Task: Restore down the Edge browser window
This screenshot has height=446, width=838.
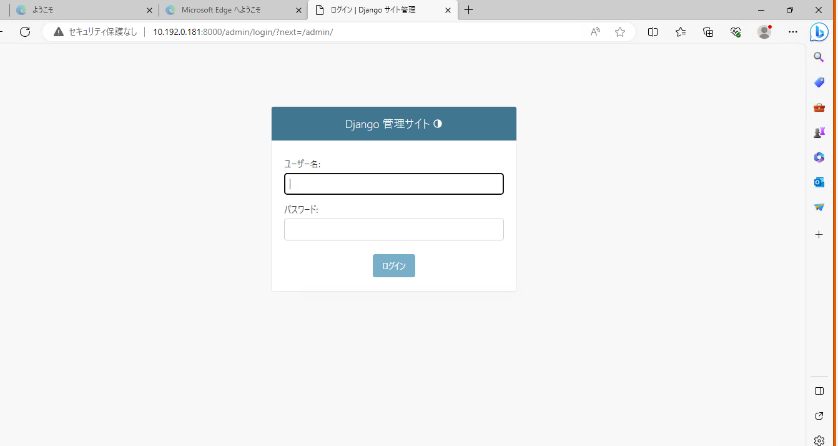Action: point(790,10)
